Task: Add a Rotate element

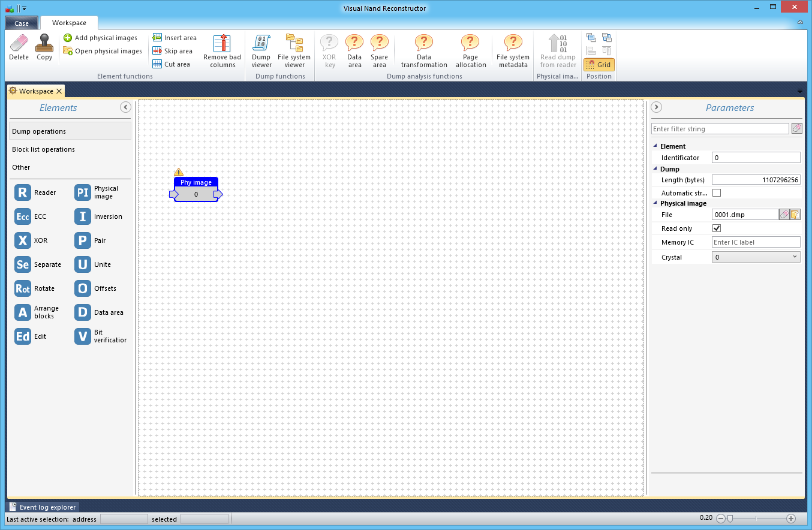Action: click(35, 288)
